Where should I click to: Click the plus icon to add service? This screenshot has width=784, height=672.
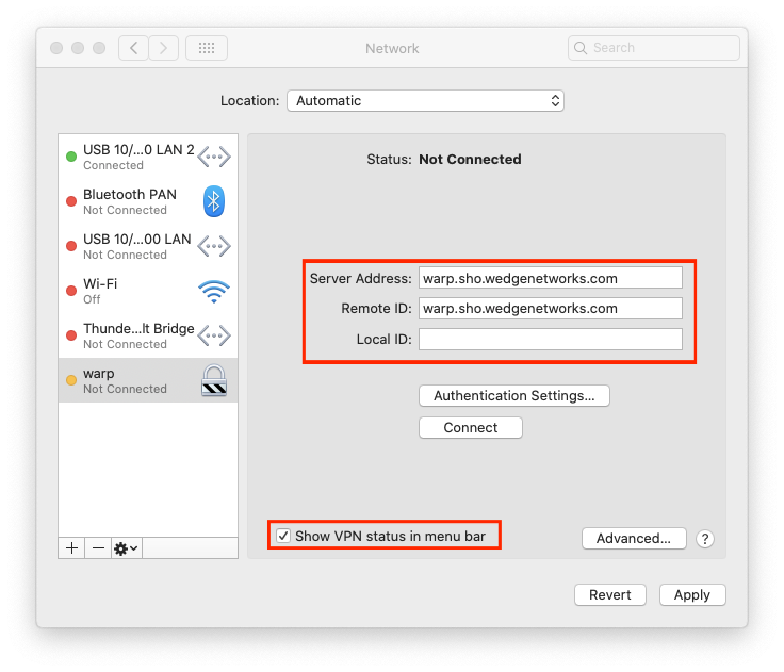tap(72, 548)
